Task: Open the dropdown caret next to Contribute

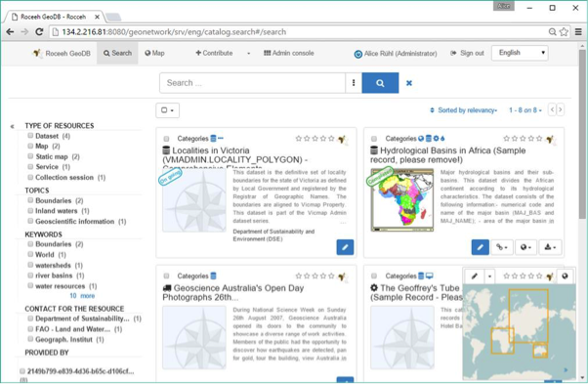Action: click(x=248, y=53)
